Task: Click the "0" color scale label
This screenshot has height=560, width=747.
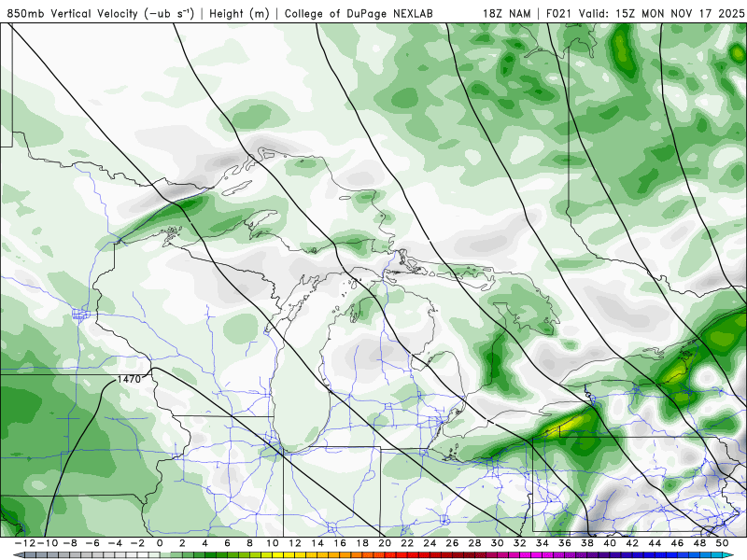Action: [160, 543]
